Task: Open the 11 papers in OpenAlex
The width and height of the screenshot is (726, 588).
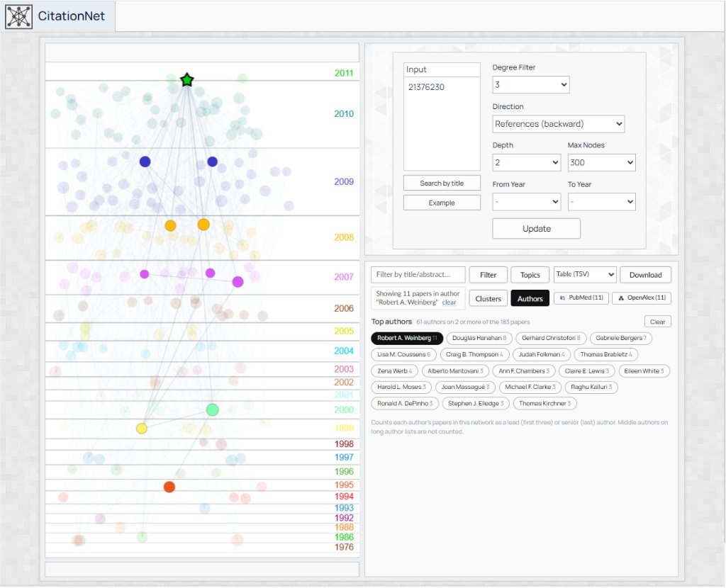Action: [x=641, y=298]
